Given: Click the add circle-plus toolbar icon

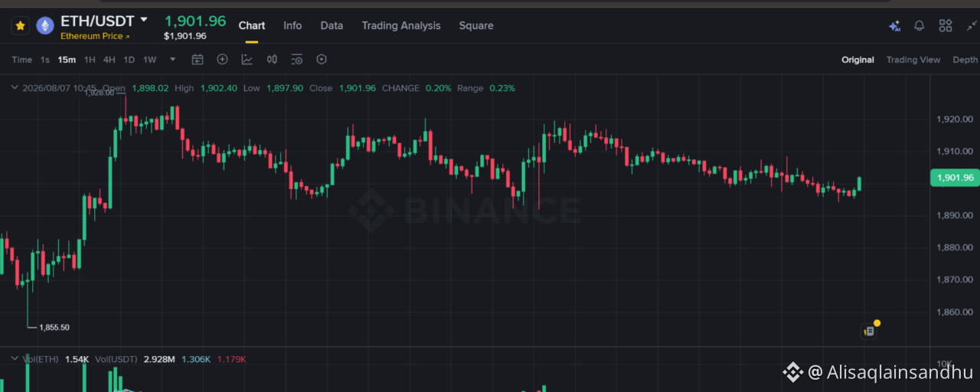Looking at the screenshot, I should [x=223, y=60].
